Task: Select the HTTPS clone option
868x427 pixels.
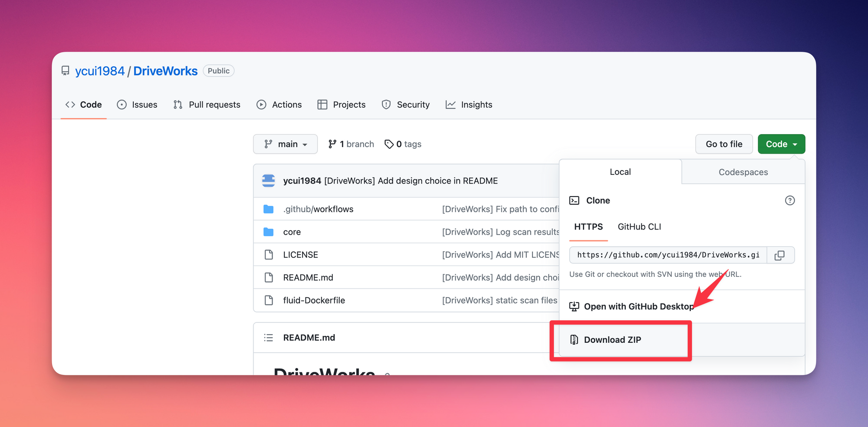Action: [589, 227]
